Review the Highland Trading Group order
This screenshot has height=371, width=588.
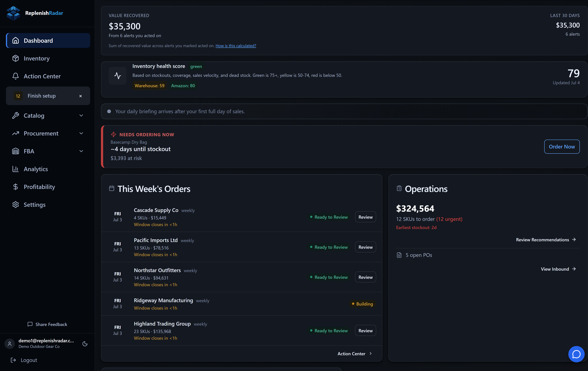point(365,331)
